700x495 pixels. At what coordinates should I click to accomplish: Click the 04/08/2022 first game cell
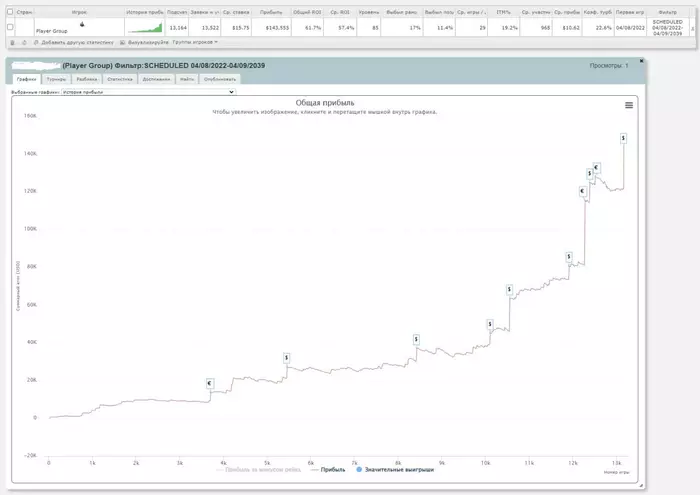tap(630, 28)
